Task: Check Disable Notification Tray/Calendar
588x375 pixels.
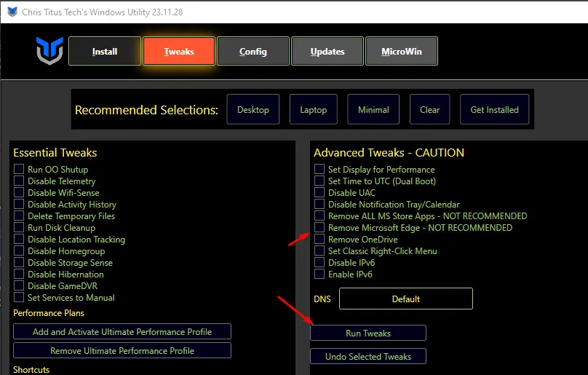Action: [x=319, y=204]
